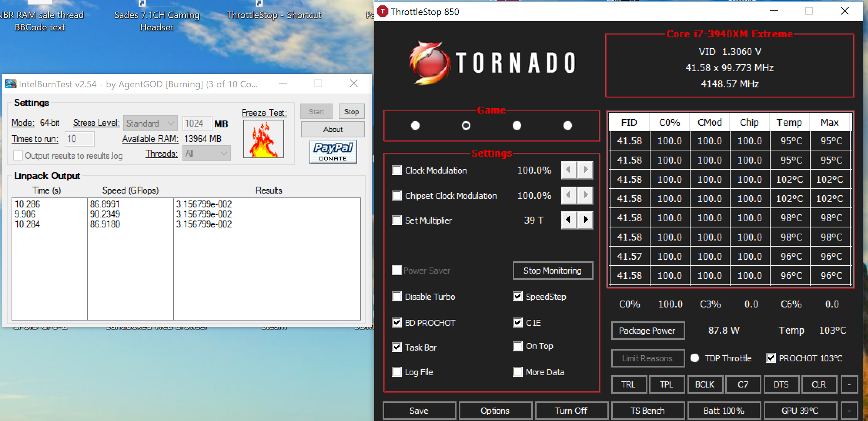The width and height of the screenshot is (868, 421).
Task: Click the 90.2349 GFlops result entry
Action: pos(105,214)
